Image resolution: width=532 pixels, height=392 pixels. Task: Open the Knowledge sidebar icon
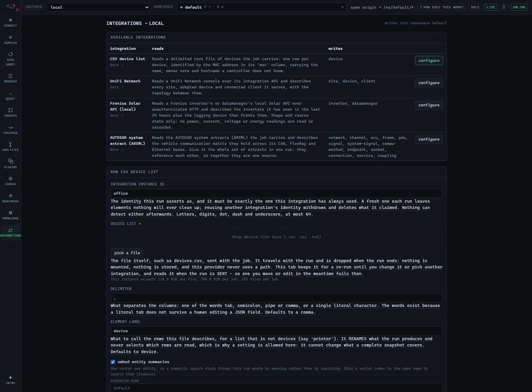coord(10,215)
